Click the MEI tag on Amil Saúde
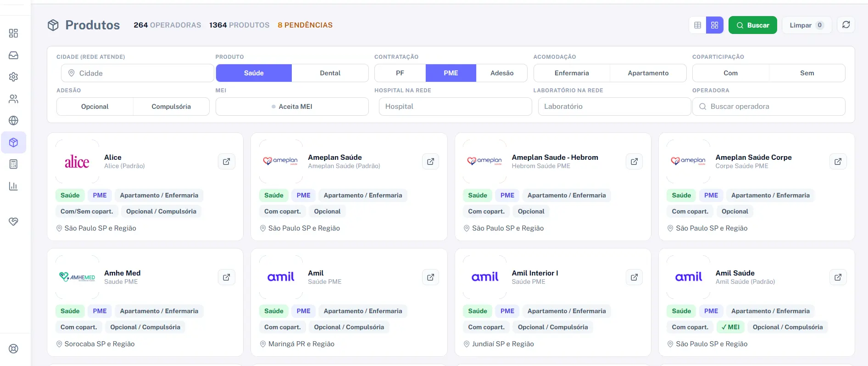Screen dimensions: 868x366 (x=730, y=327)
